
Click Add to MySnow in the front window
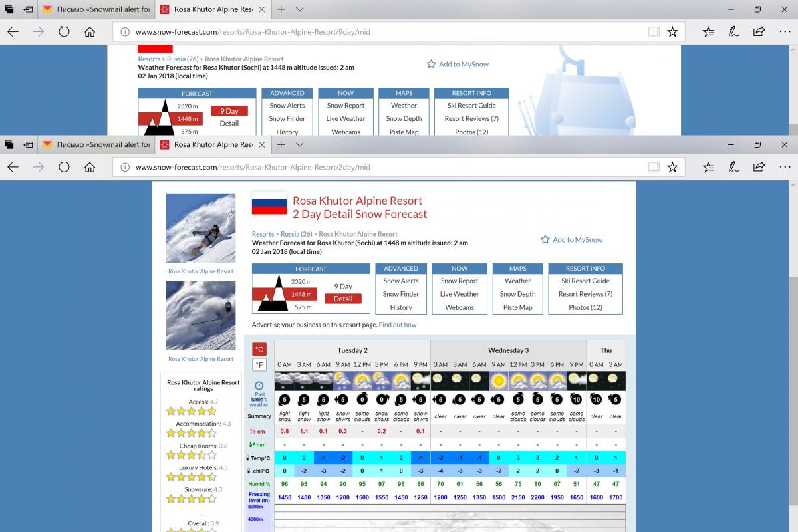pyautogui.click(x=571, y=239)
